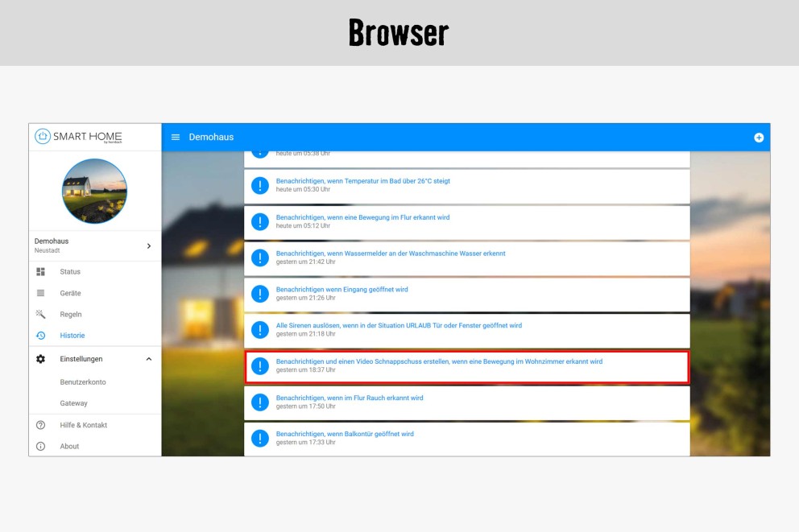Screen dimensions: 799x532
Task: Click timestamp gestern um 18:37 Uhr
Action: pyautogui.click(x=306, y=370)
